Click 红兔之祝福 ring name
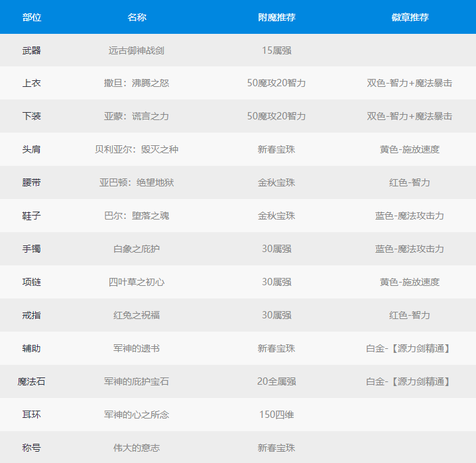The height and width of the screenshot is (463, 476). pos(137,316)
